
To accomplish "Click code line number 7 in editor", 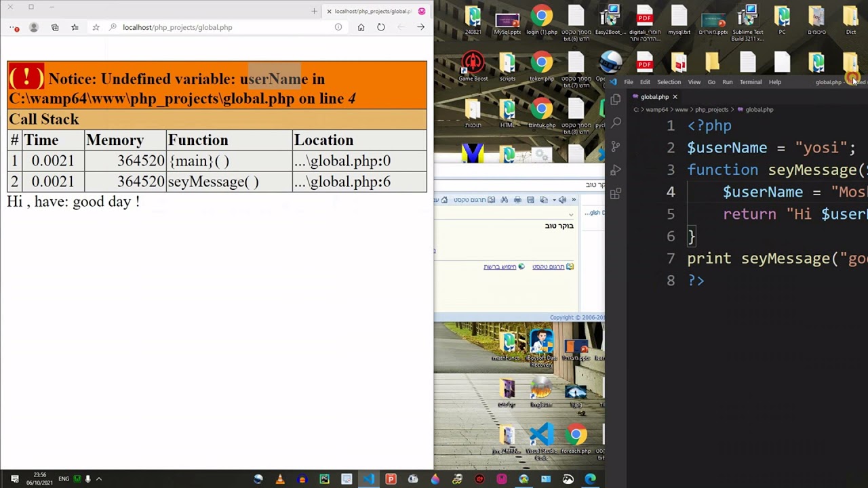I will tap(671, 258).
